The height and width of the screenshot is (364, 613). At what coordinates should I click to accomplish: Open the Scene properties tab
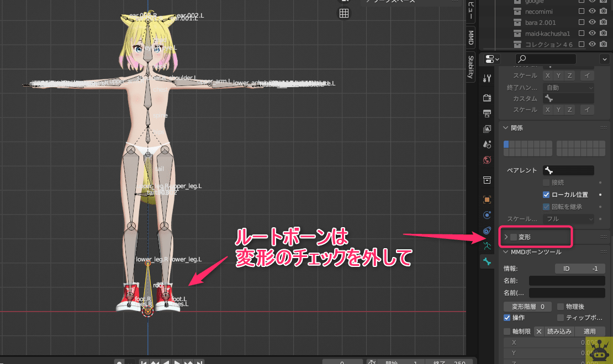tap(487, 144)
